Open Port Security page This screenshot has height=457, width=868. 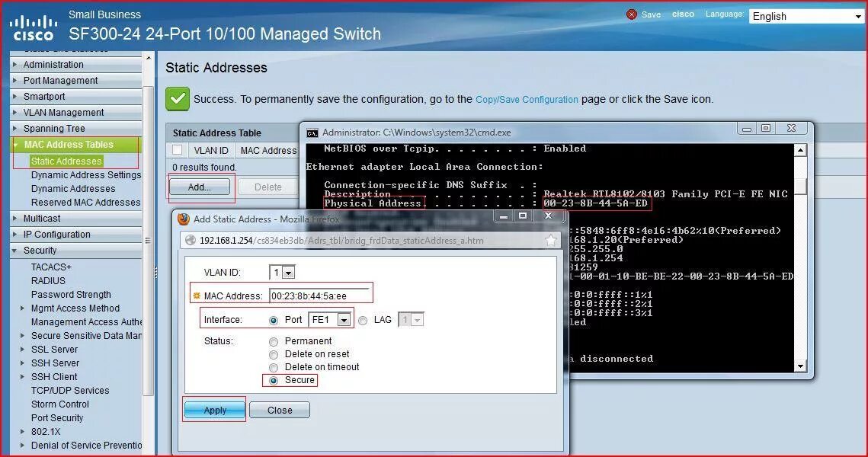pos(57,417)
